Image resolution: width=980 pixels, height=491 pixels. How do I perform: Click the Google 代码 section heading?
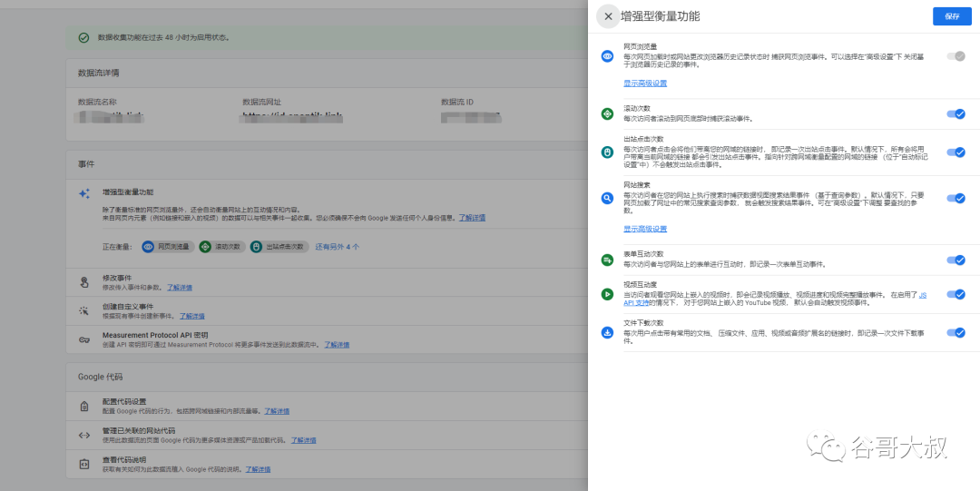(101, 378)
